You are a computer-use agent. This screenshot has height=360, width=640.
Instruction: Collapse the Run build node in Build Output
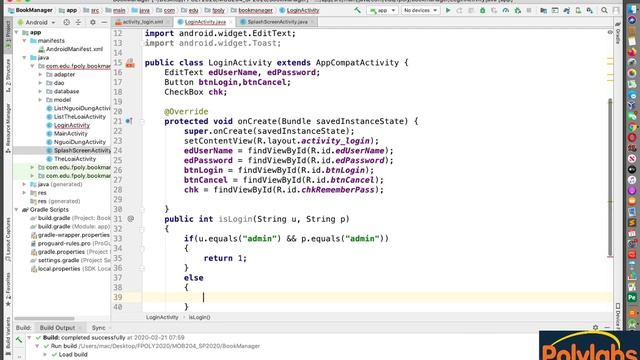point(37,346)
